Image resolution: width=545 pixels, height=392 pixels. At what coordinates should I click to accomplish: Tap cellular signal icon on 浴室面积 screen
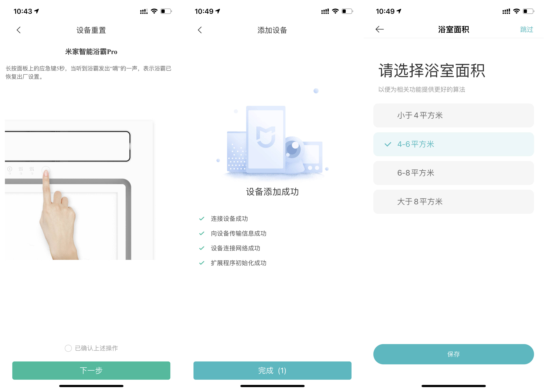point(506,11)
